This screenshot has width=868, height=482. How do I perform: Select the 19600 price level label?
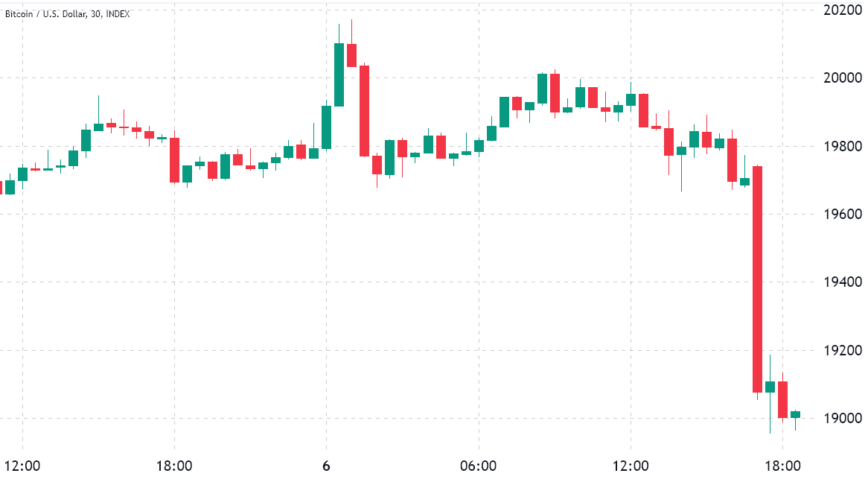pyautogui.click(x=842, y=214)
